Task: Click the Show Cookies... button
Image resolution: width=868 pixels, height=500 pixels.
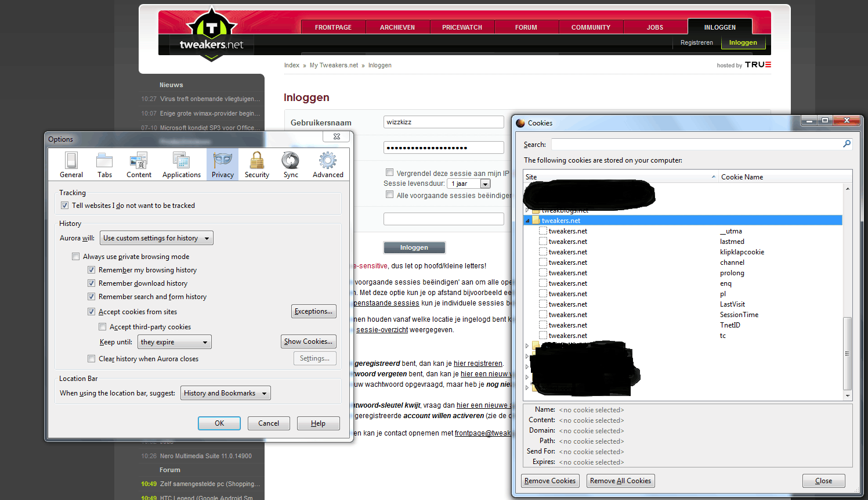Action: 308,341
